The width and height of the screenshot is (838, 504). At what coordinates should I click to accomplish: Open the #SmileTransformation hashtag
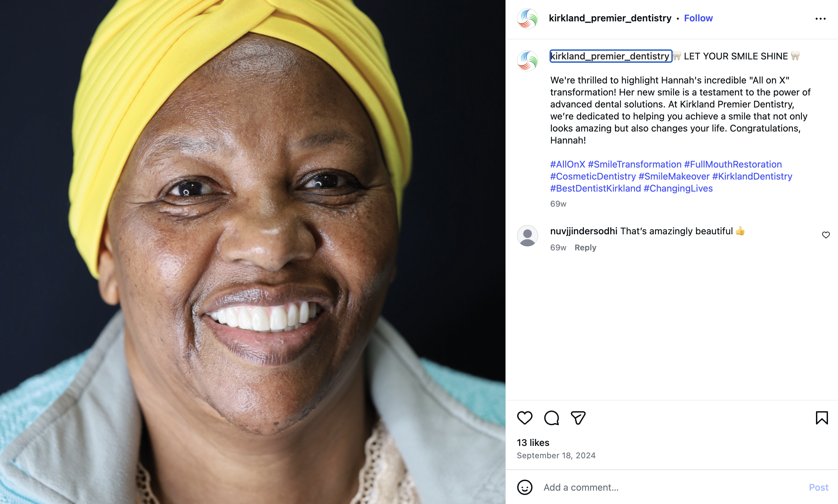tap(634, 164)
